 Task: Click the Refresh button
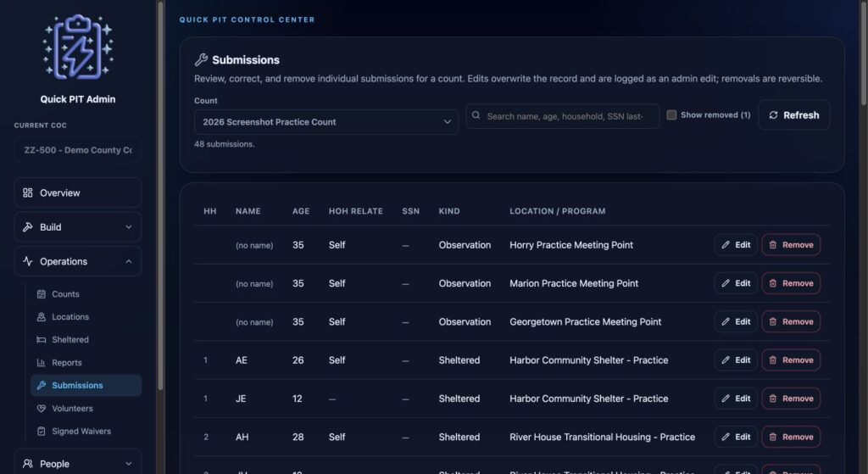click(793, 115)
